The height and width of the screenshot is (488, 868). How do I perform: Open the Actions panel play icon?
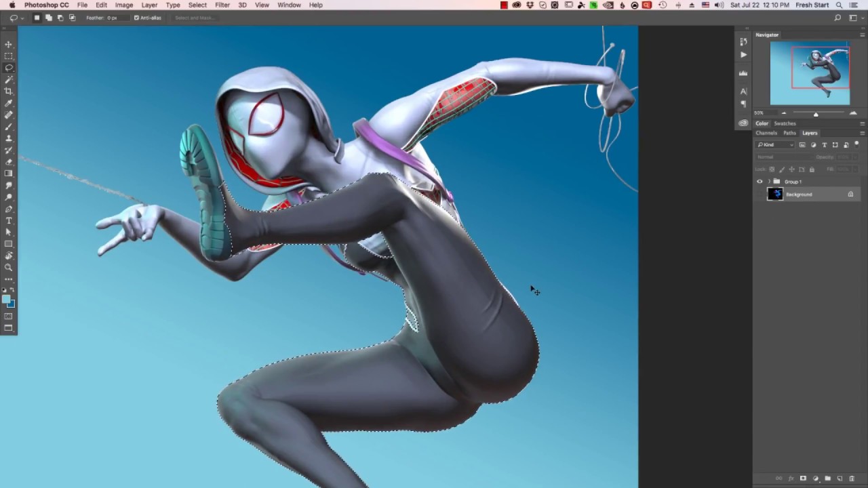[x=743, y=55]
